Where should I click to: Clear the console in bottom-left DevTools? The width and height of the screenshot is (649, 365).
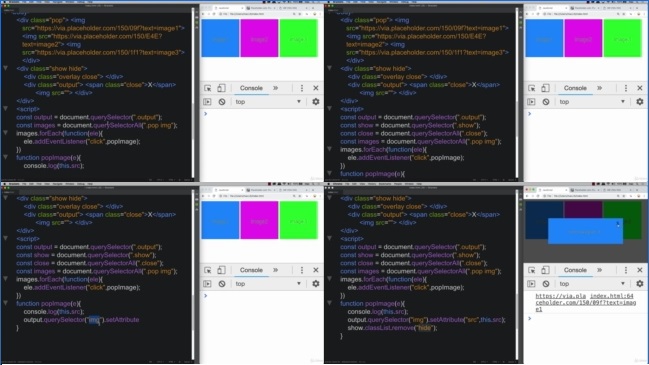[222, 284]
